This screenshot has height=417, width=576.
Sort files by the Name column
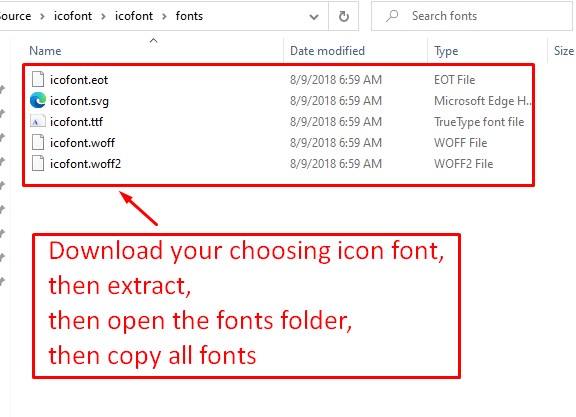45,51
